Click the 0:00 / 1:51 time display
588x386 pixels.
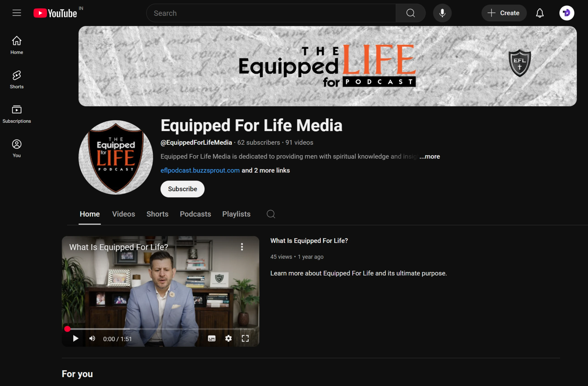(x=117, y=339)
